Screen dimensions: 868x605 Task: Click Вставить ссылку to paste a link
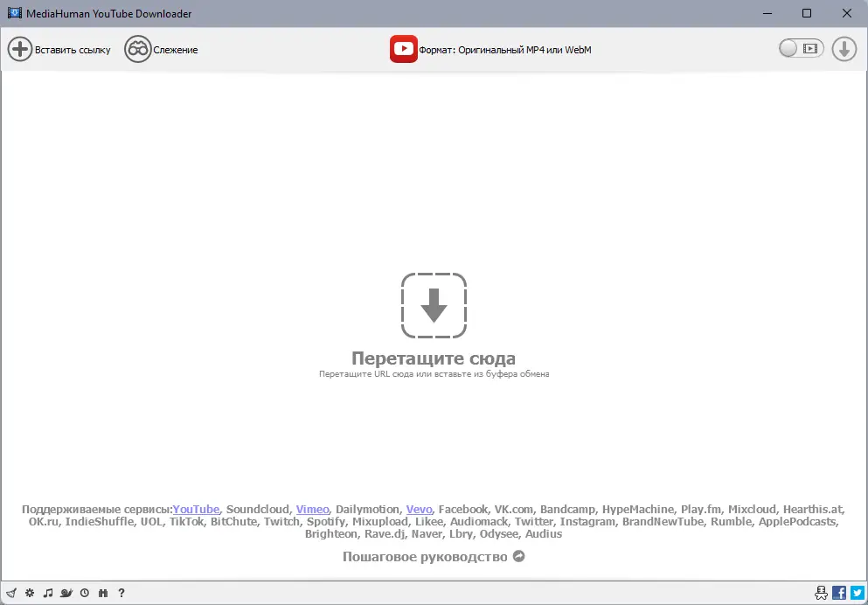59,49
